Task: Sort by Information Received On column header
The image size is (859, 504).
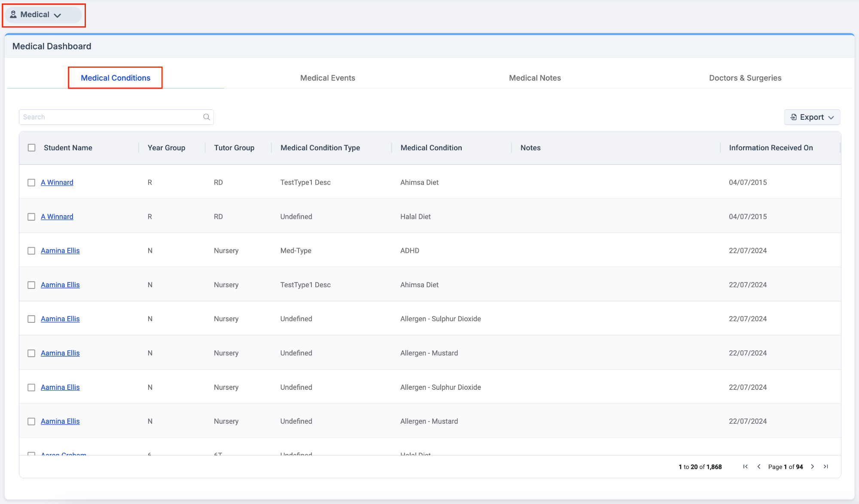Action: tap(771, 148)
